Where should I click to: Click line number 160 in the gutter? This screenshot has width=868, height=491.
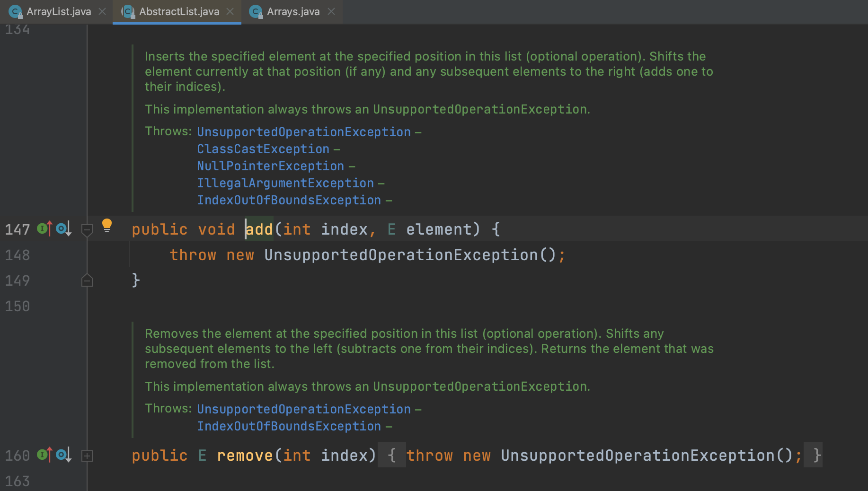point(18,456)
